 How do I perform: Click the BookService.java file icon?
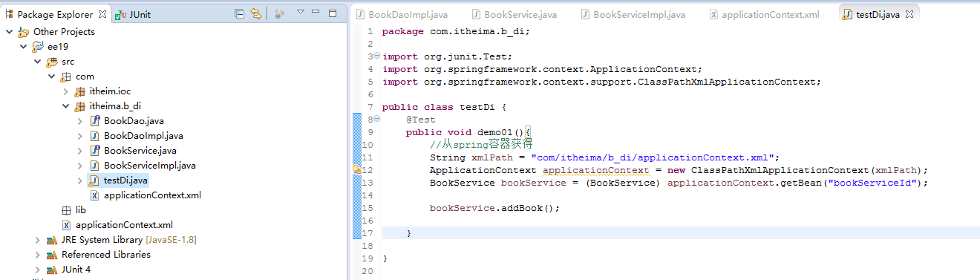pos(94,151)
